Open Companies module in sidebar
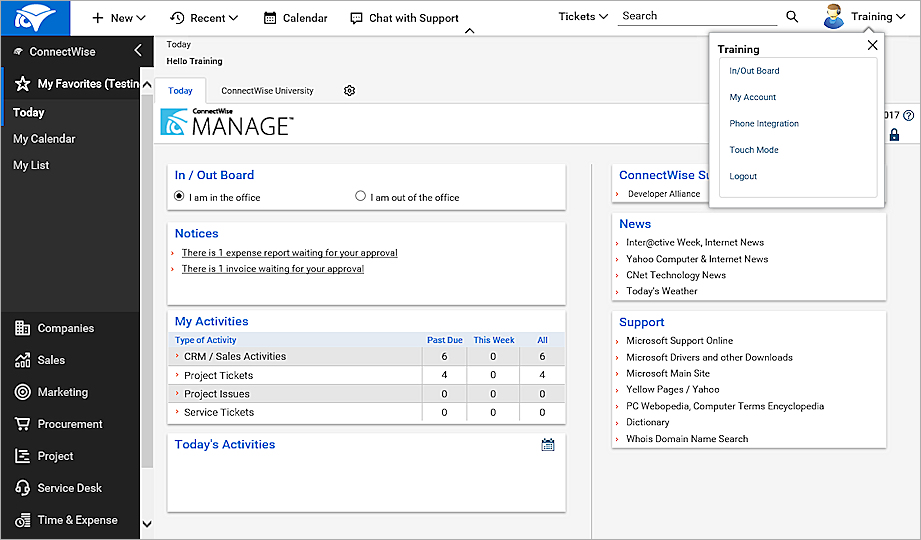This screenshot has width=921, height=540. [65, 328]
